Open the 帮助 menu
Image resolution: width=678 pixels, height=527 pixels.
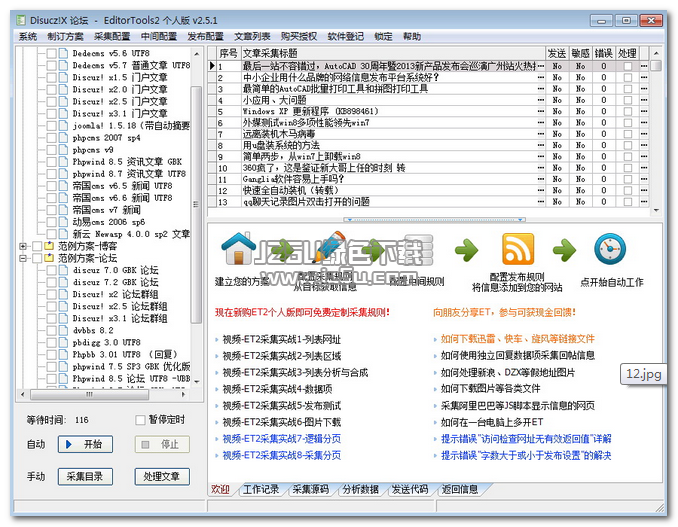pyautogui.click(x=412, y=36)
